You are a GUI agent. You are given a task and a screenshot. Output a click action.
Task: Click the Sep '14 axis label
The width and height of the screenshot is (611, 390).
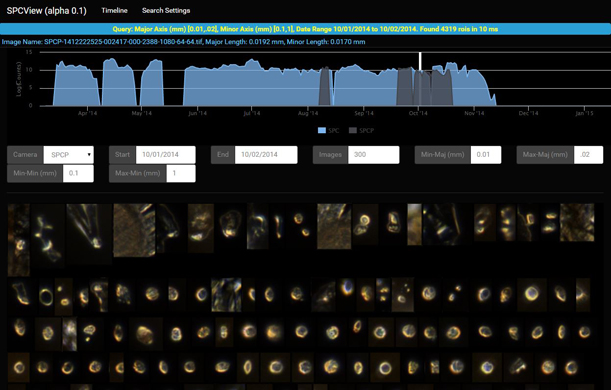(x=364, y=113)
